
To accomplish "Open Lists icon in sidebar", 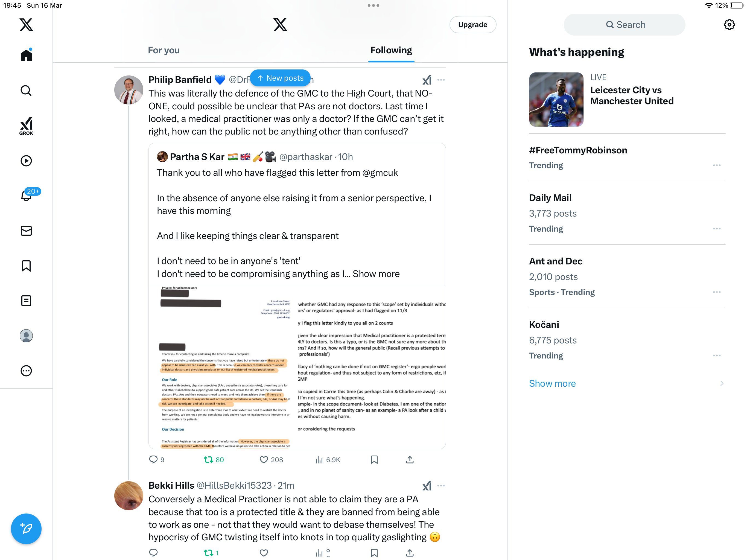I will (26, 301).
